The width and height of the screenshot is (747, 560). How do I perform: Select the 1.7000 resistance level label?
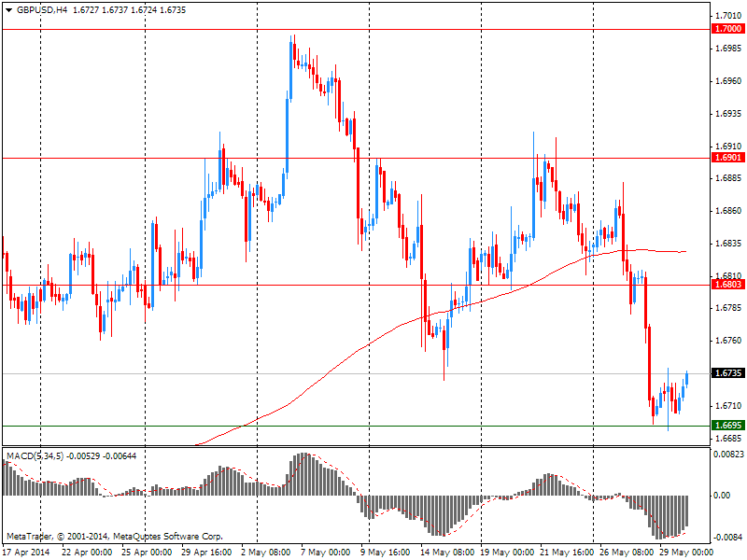(x=728, y=29)
